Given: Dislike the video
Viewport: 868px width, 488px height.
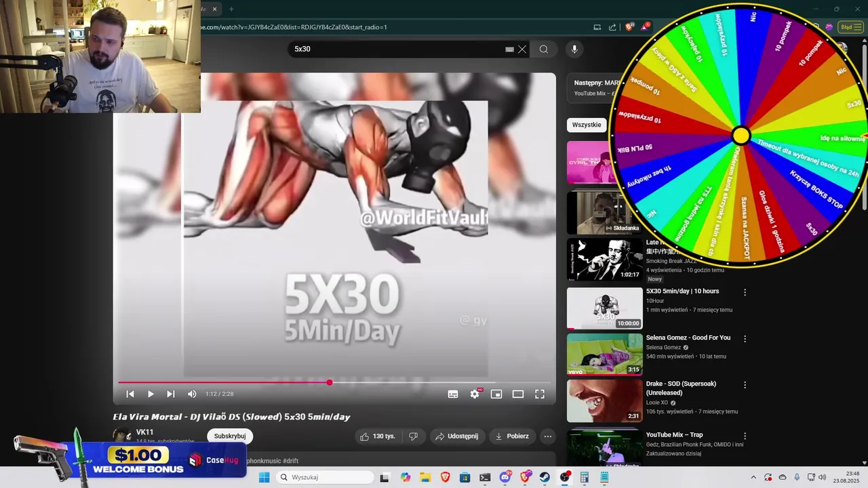Looking at the screenshot, I should pos(413,436).
